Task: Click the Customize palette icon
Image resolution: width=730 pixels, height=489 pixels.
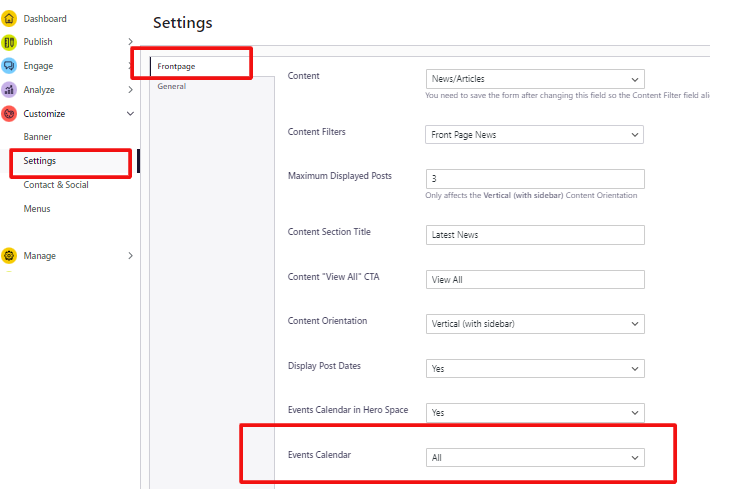Action: pos(9,114)
